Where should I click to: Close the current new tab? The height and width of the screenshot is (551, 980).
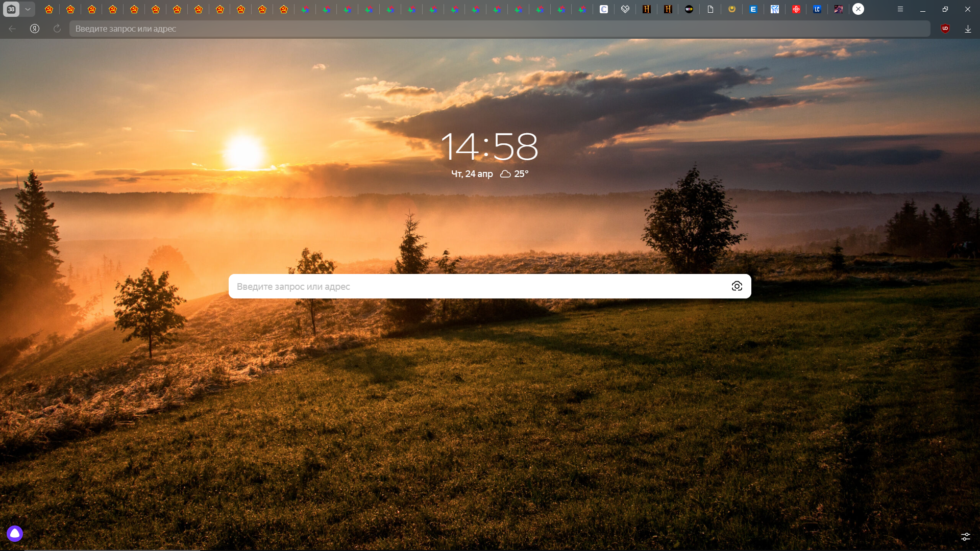point(859,9)
